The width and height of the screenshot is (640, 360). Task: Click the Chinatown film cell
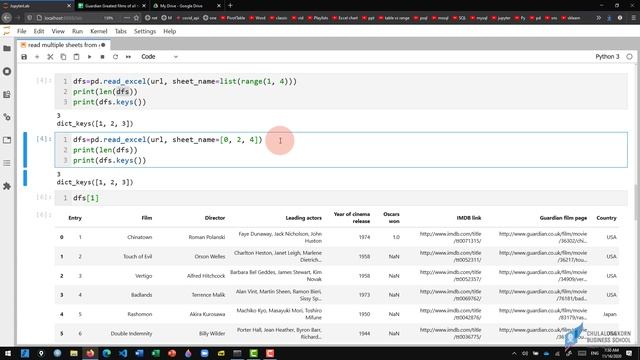coord(139,237)
